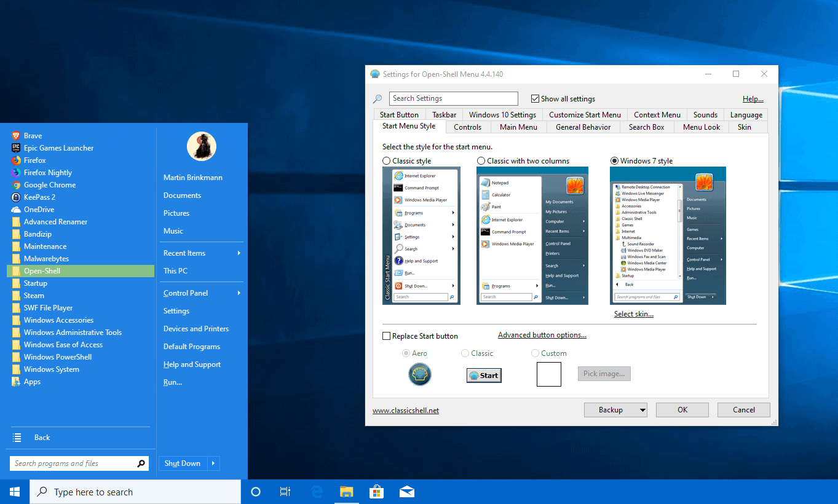Click the Search Settings input field

[x=453, y=98]
